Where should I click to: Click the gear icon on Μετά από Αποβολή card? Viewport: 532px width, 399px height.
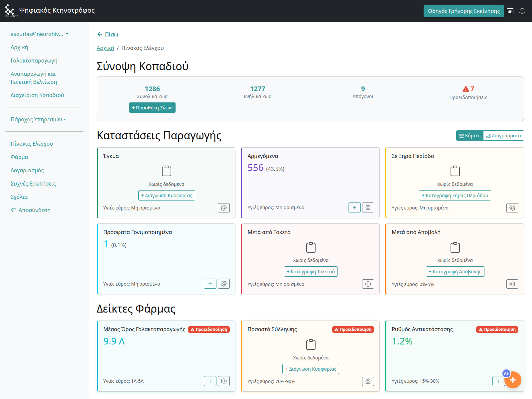512,284
